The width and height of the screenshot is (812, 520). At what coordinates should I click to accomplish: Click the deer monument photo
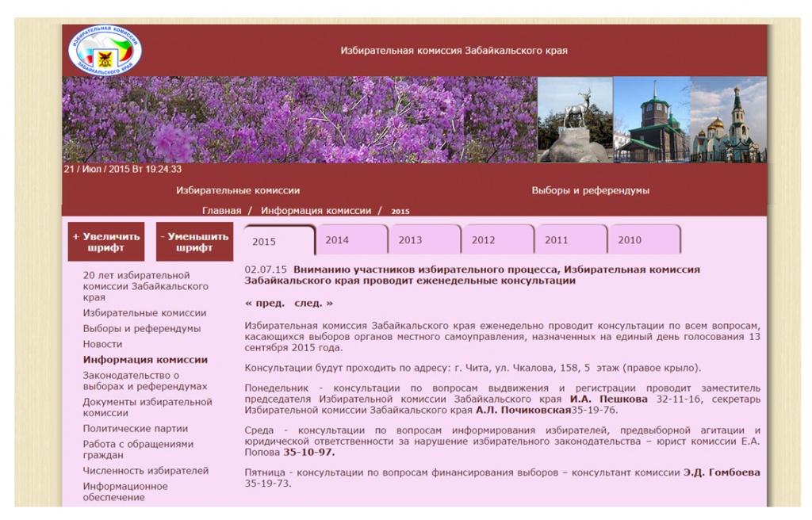[575, 120]
